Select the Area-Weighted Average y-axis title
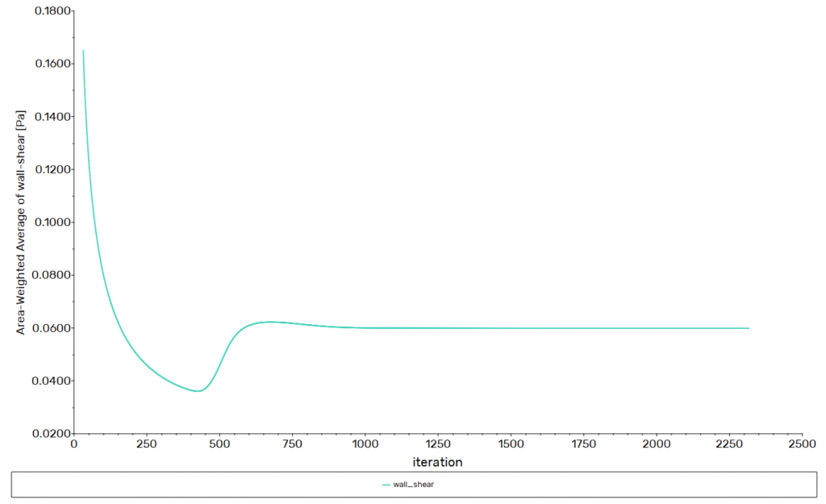 22,222
